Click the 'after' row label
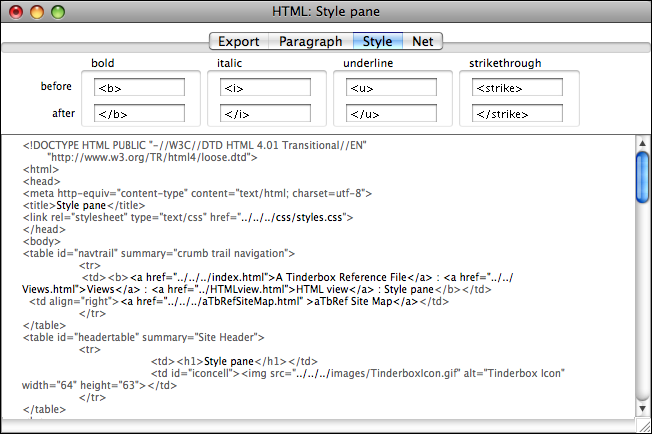The image size is (652, 434). 64,113
